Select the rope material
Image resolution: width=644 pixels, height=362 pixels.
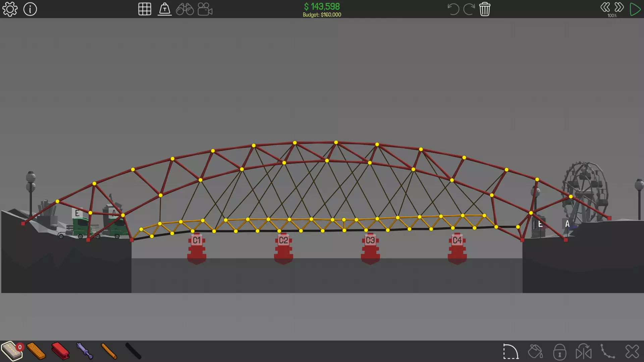[x=109, y=351]
